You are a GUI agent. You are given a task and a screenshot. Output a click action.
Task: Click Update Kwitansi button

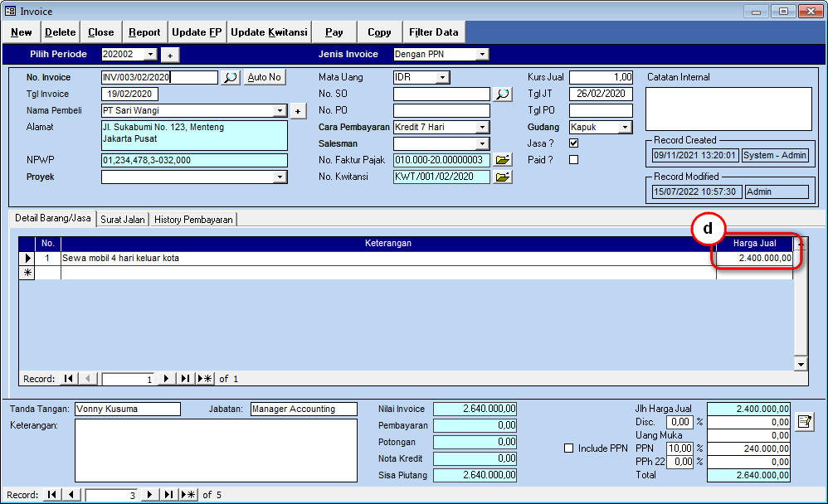(x=270, y=32)
